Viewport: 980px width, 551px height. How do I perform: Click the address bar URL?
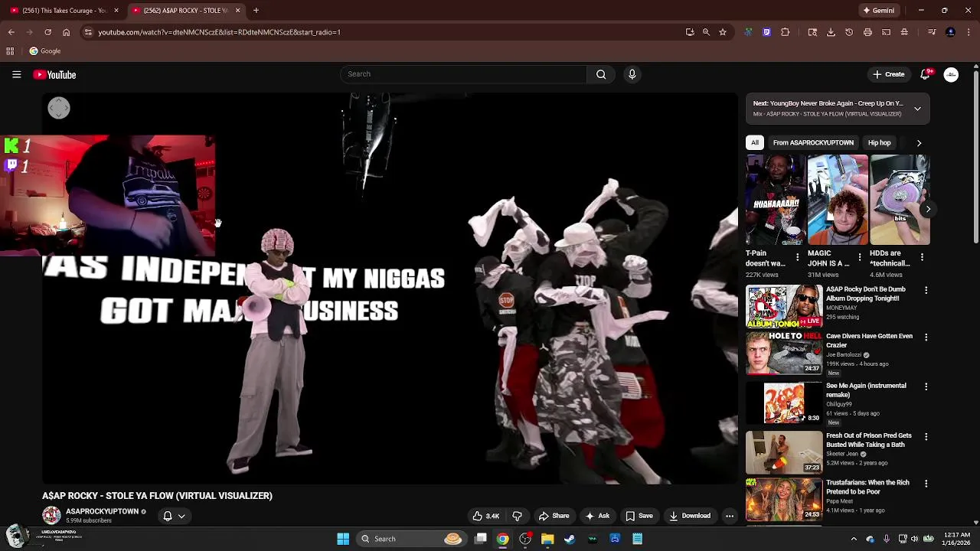click(x=219, y=32)
